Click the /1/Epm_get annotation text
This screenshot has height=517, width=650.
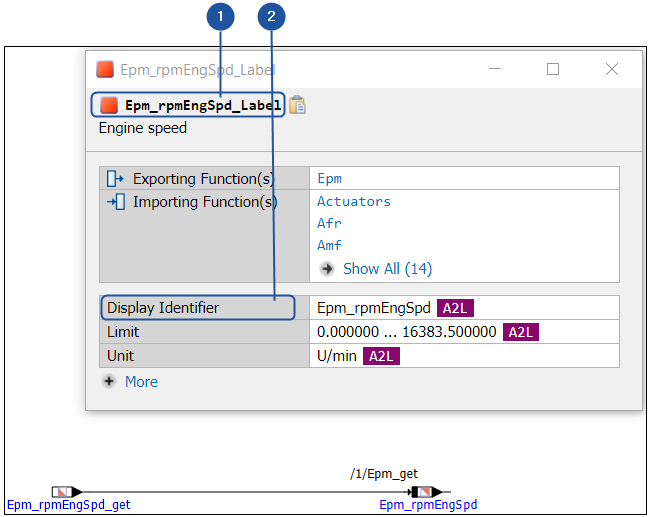pyautogui.click(x=384, y=473)
